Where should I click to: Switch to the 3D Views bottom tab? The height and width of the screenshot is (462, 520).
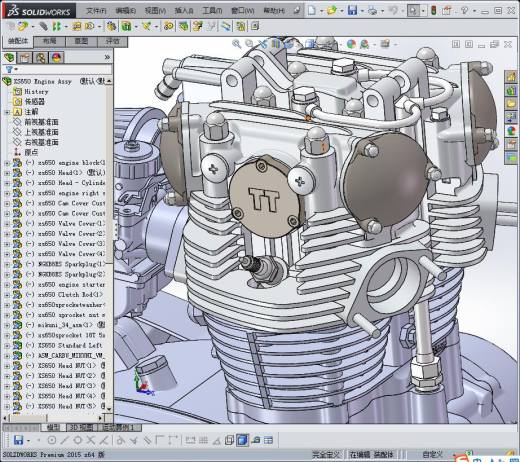[81, 427]
